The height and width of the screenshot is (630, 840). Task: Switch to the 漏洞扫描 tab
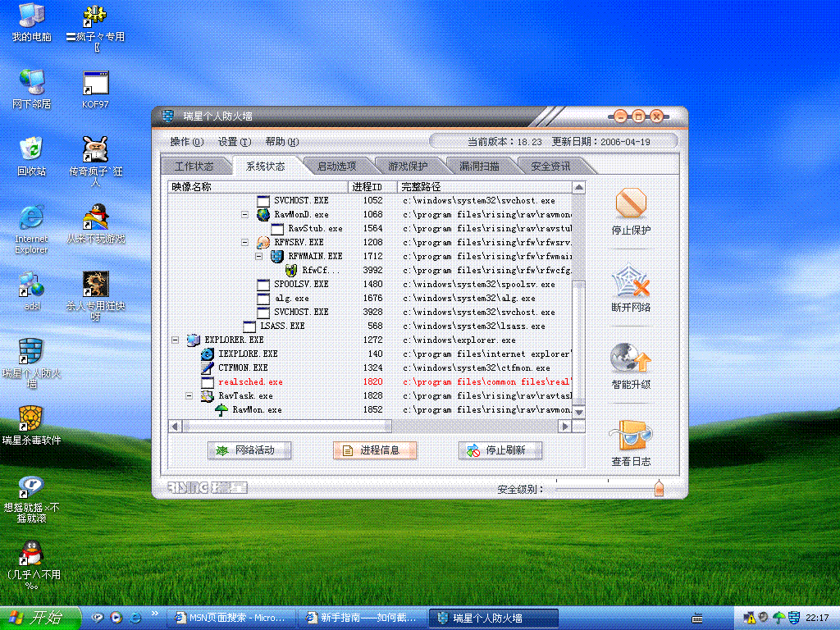479,167
